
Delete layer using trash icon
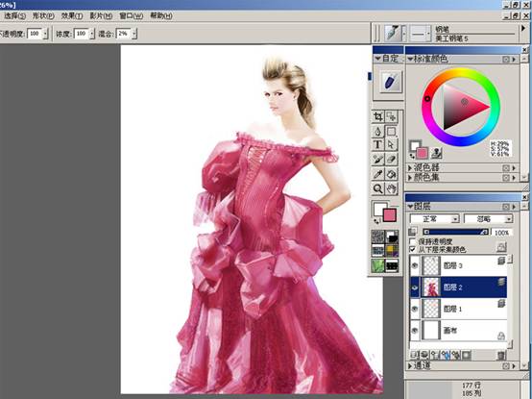(500, 356)
